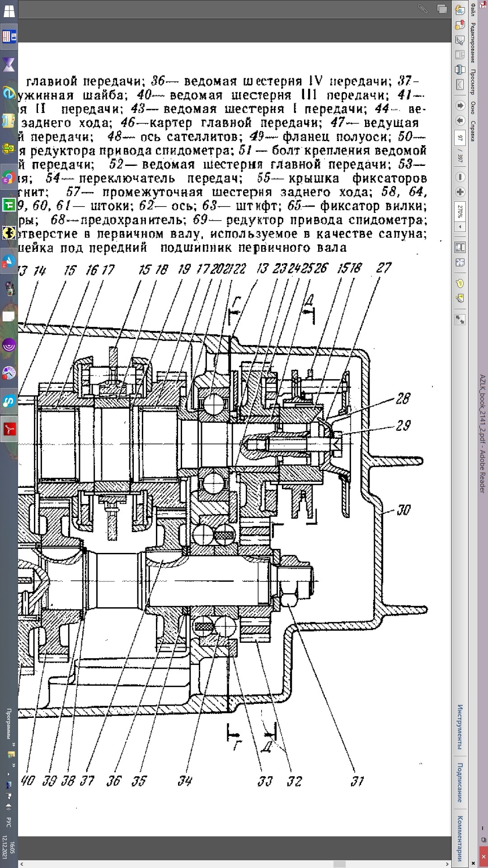Click the restore window icon near paperclip
Viewport: 488px width, 868px height.
coord(442,9)
